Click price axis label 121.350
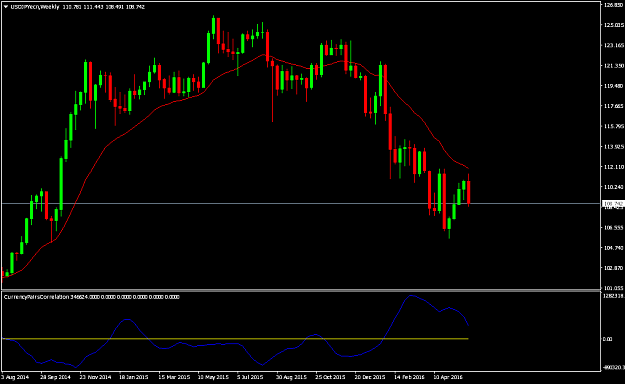Screen dimensions: 625x384 pos(614,65)
